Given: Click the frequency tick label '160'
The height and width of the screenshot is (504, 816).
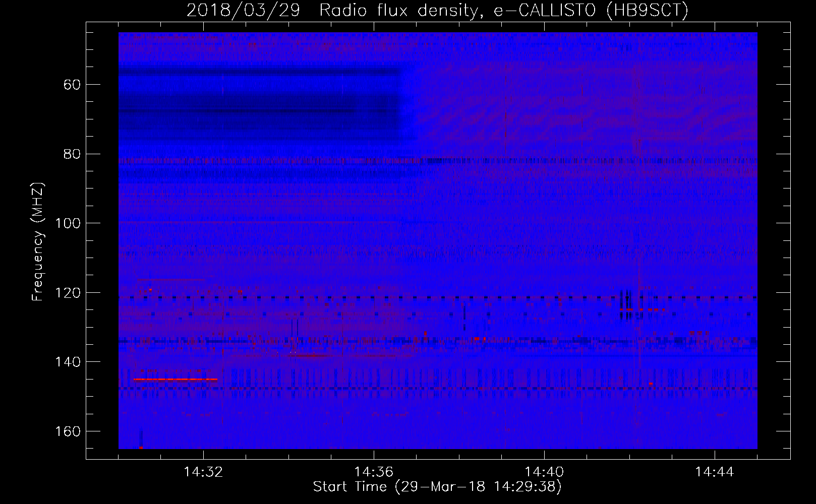Looking at the screenshot, I should tap(68, 431).
